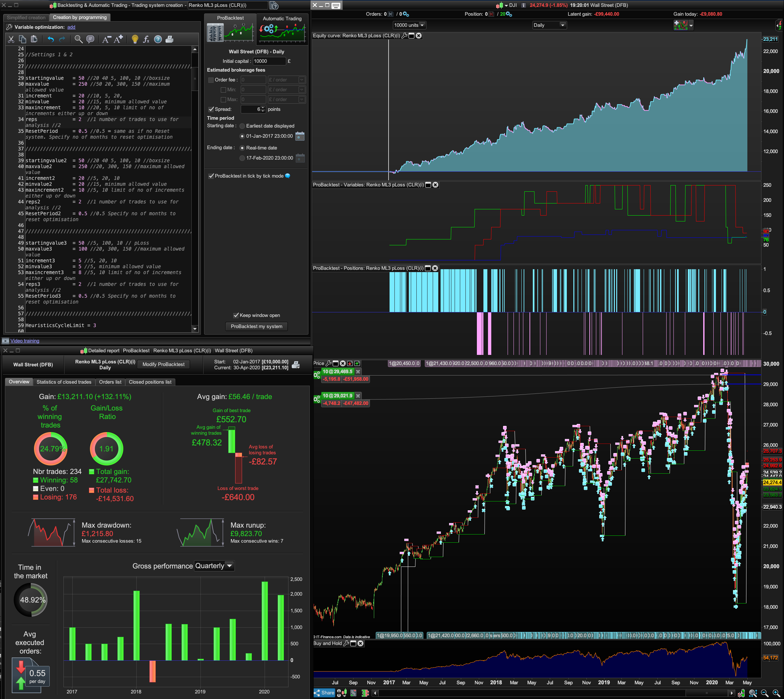This screenshot has height=699, width=784.
Task: Uncheck ProBacktest in tick by tick mode
Action: click(x=211, y=176)
